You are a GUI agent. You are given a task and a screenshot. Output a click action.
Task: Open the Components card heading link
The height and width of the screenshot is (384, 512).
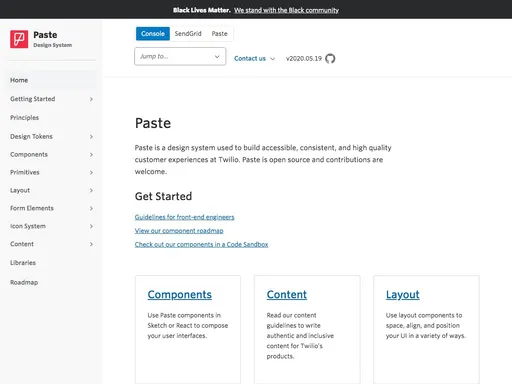pos(180,295)
